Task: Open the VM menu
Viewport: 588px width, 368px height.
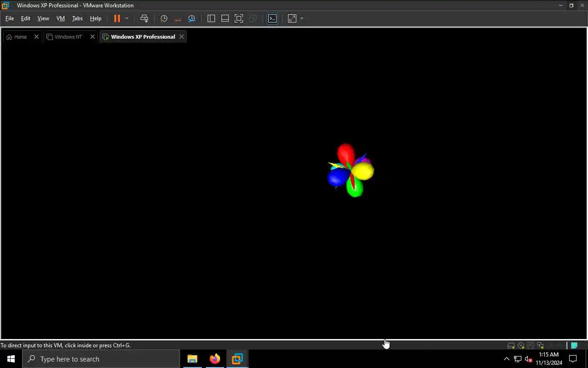Action: pos(61,18)
